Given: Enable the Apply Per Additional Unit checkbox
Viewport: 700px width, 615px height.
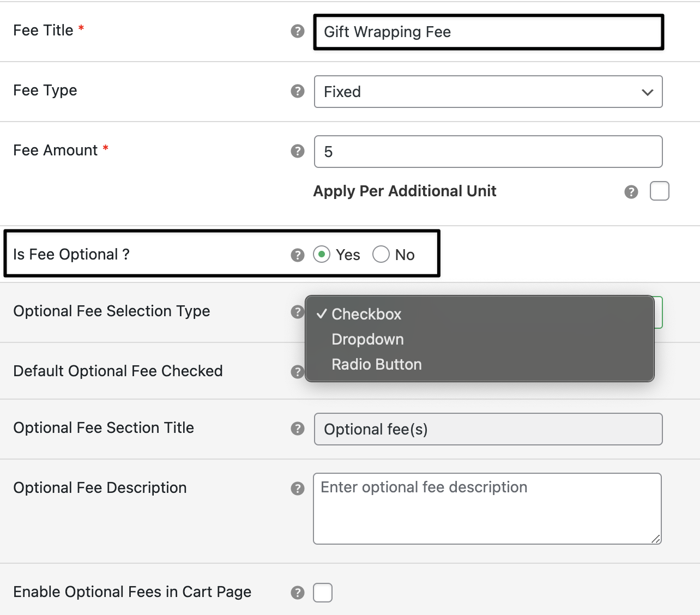Looking at the screenshot, I should click(x=660, y=191).
